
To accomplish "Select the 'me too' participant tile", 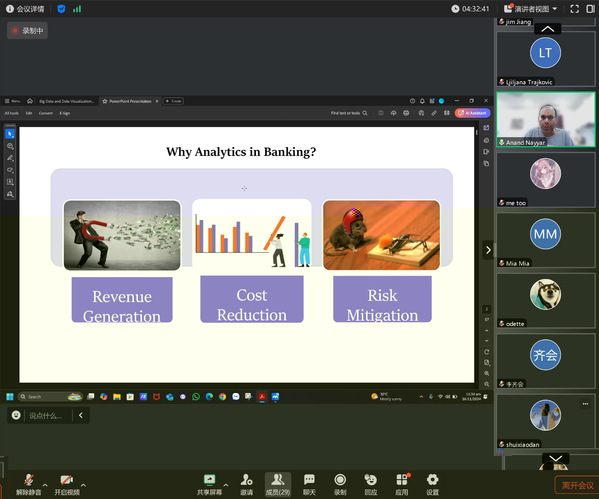I will (546, 180).
